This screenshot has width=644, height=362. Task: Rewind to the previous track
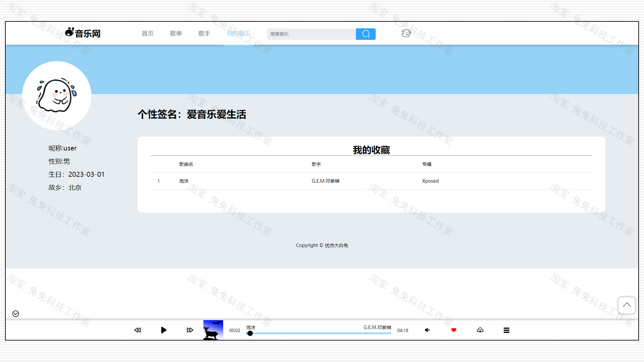point(138,330)
